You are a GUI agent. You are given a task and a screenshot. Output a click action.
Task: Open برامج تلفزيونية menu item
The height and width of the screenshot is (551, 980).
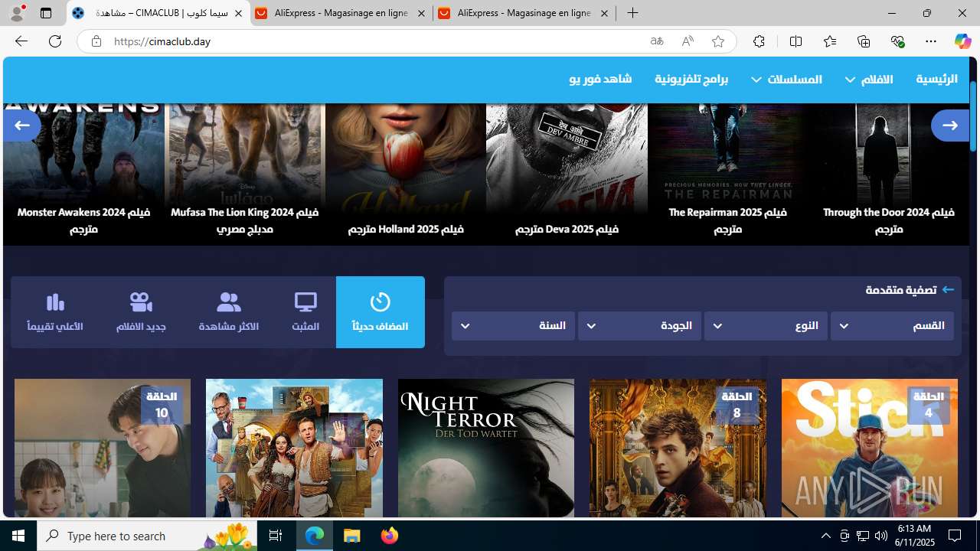coord(691,79)
